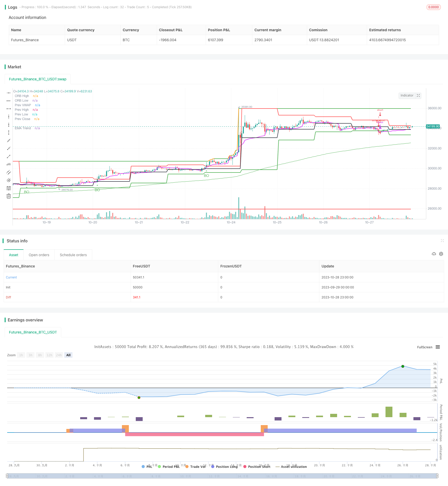Click the EMA Trend indicator label
This screenshot has height=486, width=448.
[23, 128]
